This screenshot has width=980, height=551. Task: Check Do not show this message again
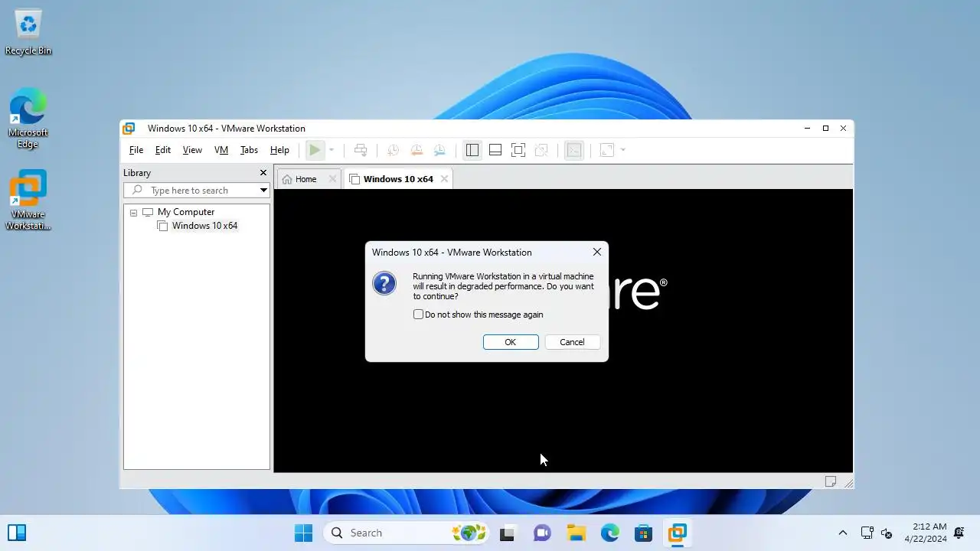click(x=418, y=315)
